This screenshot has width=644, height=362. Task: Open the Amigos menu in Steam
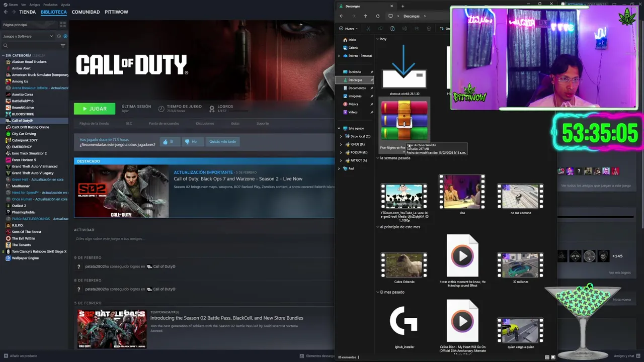[34, 4]
